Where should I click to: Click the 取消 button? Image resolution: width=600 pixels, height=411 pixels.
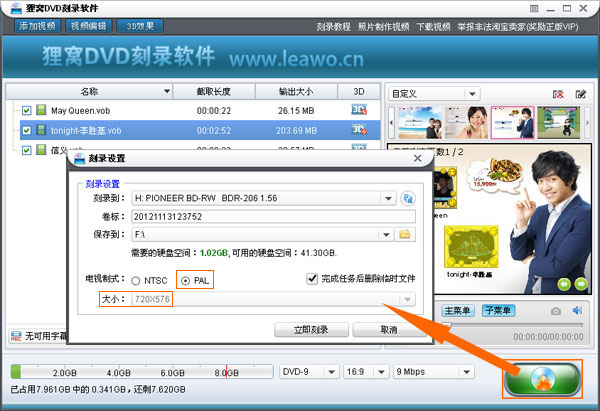pyautogui.click(x=389, y=330)
